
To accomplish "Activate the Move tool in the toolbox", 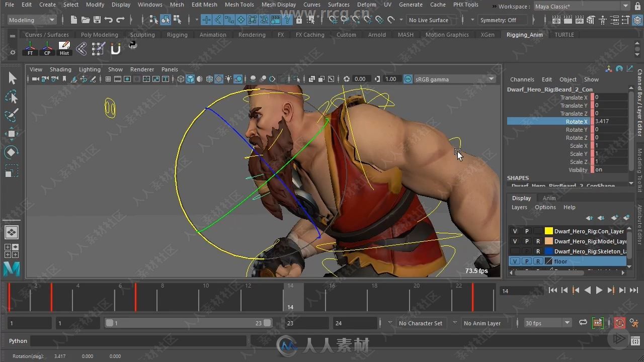I will pyautogui.click(x=12, y=134).
